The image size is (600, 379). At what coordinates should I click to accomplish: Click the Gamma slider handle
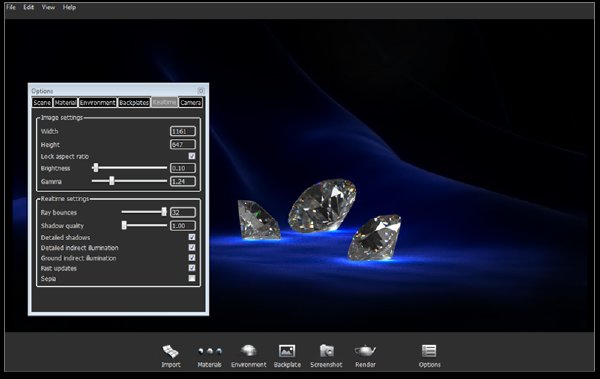[112, 181]
